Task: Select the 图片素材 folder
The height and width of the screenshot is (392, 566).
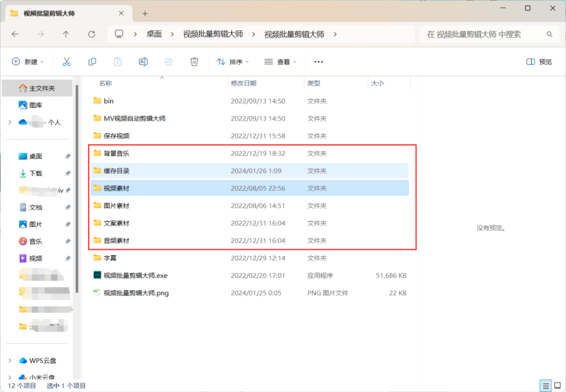Action: point(249,206)
